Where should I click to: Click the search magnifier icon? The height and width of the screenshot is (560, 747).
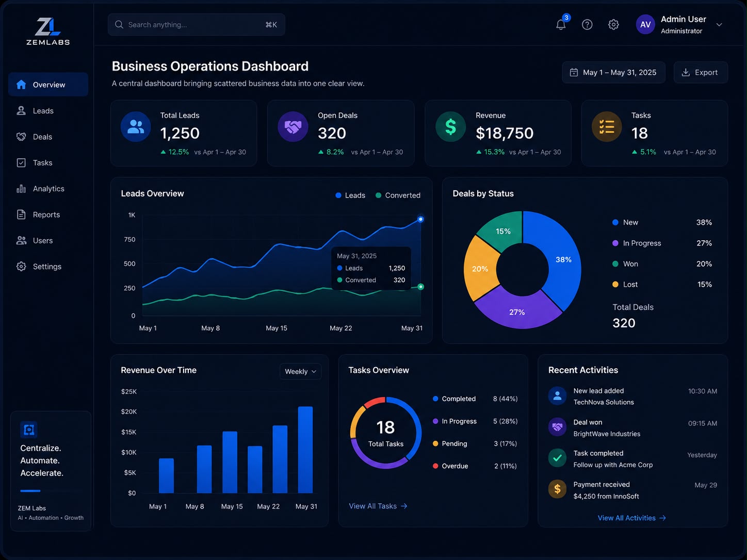(x=119, y=24)
